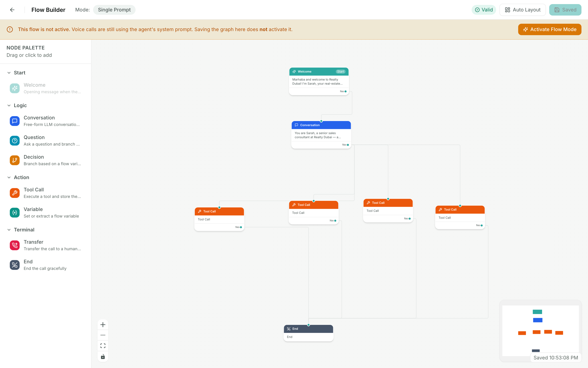This screenshot has width=588, height=368.
Task: Click the Start badge on Welcome node
Action: pos(340,72)
